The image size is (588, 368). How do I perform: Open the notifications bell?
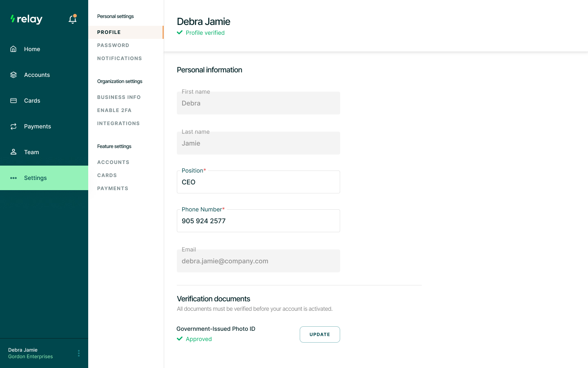coord(73,19)
